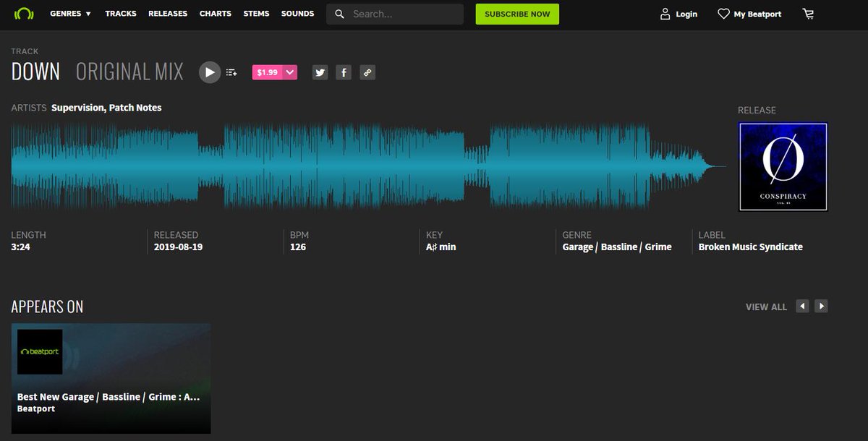Click the Login user icon

[665, 14]
